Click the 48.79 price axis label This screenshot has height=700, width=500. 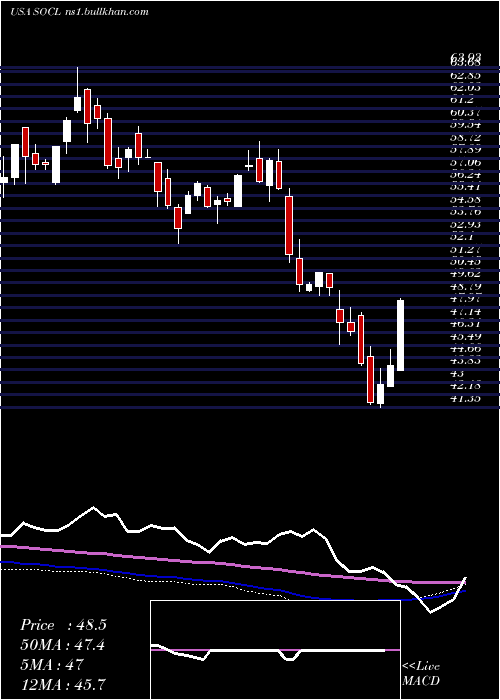point(466,286)
